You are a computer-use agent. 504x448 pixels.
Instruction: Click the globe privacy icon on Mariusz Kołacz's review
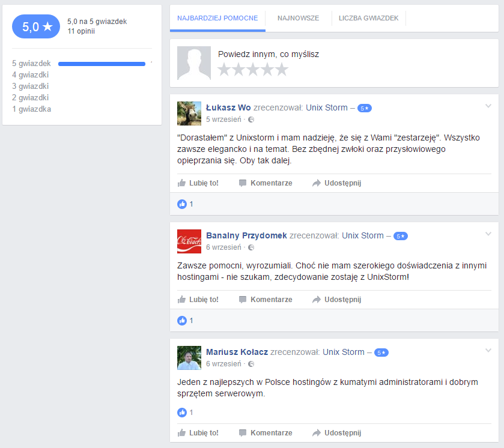point(251,364)
